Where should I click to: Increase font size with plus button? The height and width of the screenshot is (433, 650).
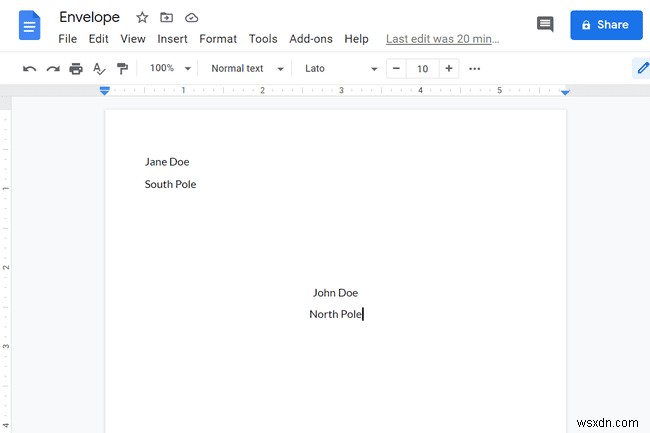pos(449,68)
